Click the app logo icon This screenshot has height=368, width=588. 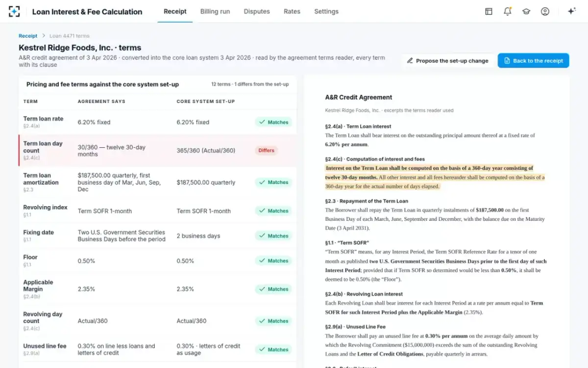click(x=15, y=11)
